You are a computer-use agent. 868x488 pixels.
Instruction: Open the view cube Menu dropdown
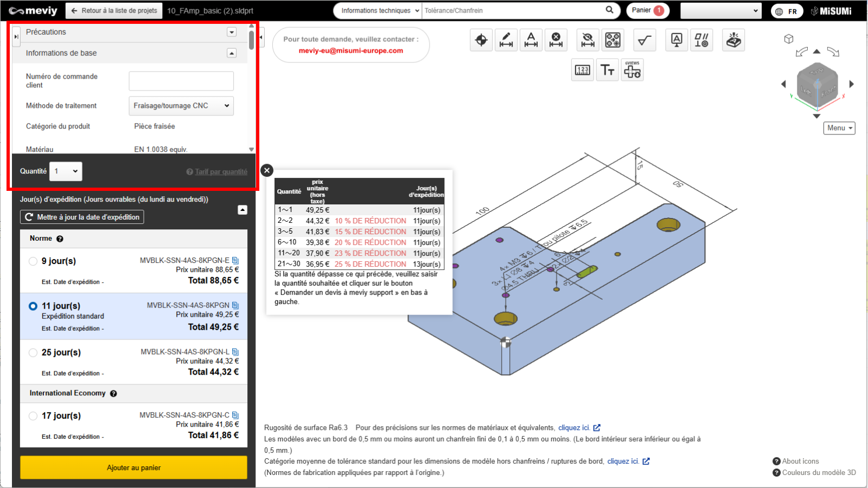tap(839, 128)
